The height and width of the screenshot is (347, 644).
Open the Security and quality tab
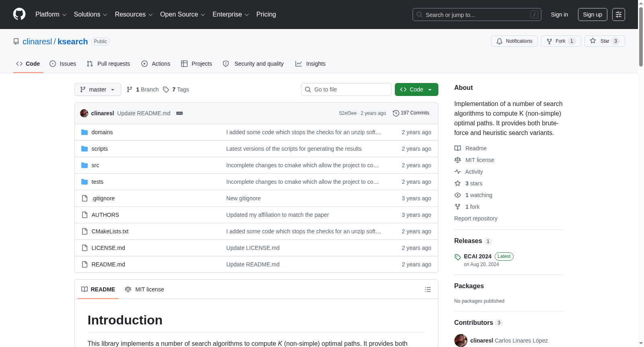[x=254, y=64]
